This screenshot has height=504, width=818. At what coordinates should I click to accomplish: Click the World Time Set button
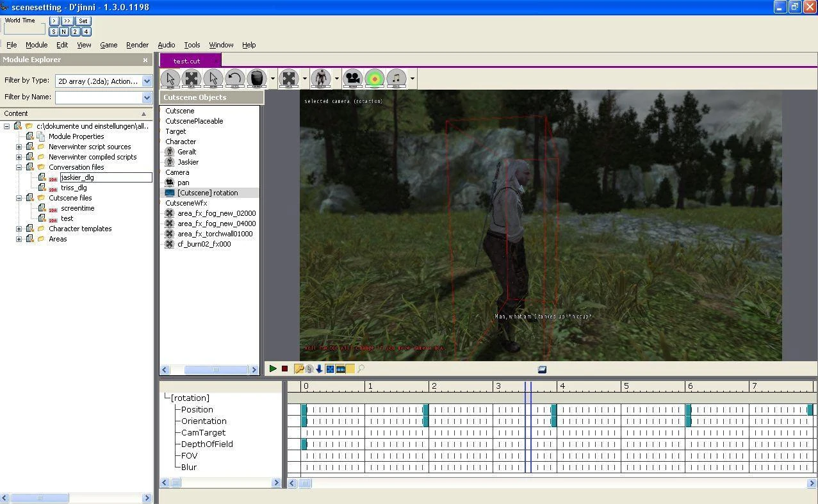point(83,21)
